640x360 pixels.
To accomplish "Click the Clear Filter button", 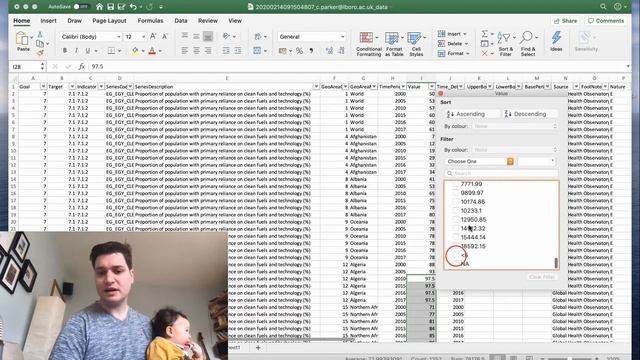I will 541,277.
